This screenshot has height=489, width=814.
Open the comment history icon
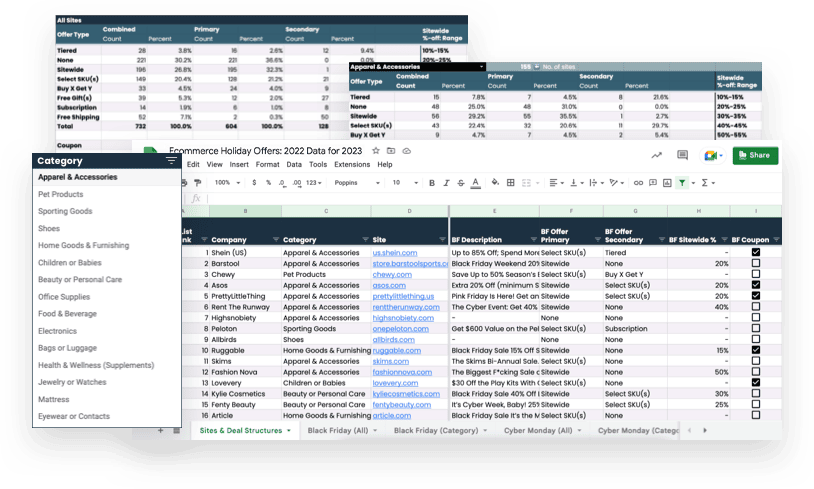pos(683,155)
